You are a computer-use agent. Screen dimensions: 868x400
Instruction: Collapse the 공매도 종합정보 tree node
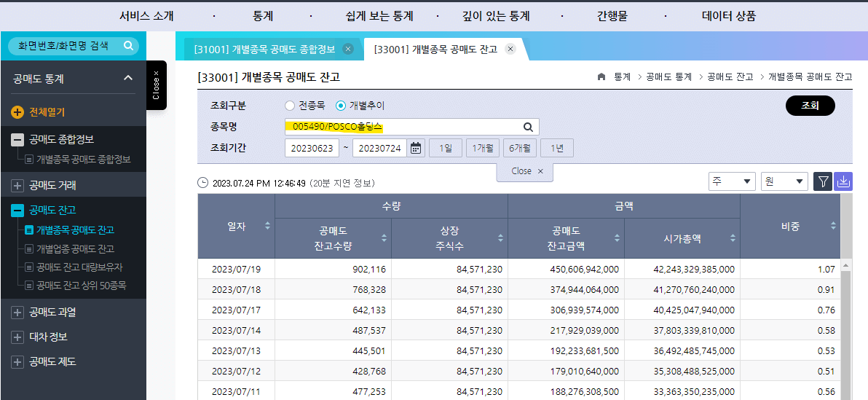(17, 140)
